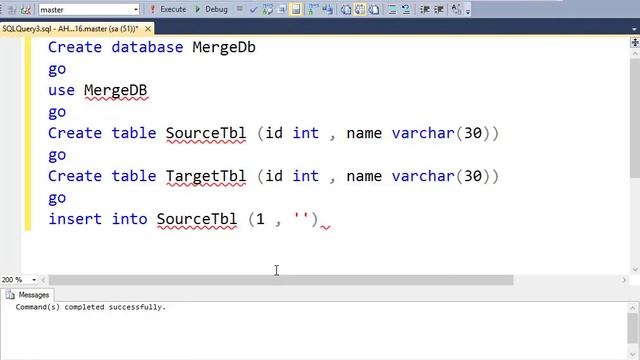
Task: Select highlighted Results to Grid icon
Action: [x=360, y=9]
